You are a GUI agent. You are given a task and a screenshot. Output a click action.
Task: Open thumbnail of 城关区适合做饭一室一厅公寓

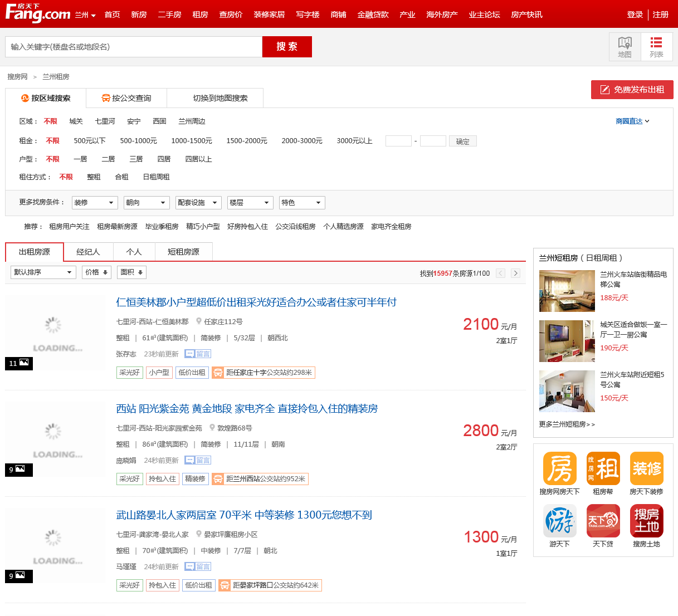(x=567, y=341)
